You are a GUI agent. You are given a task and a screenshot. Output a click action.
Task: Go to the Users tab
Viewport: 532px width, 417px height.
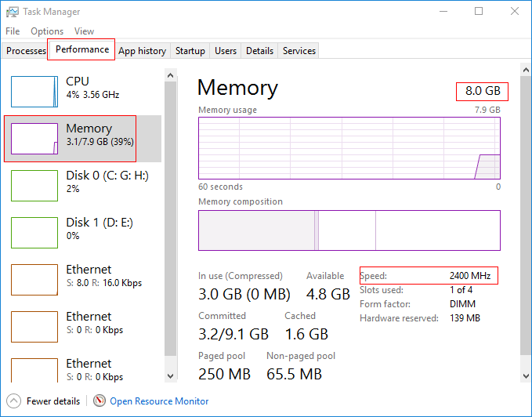(226, 50)
